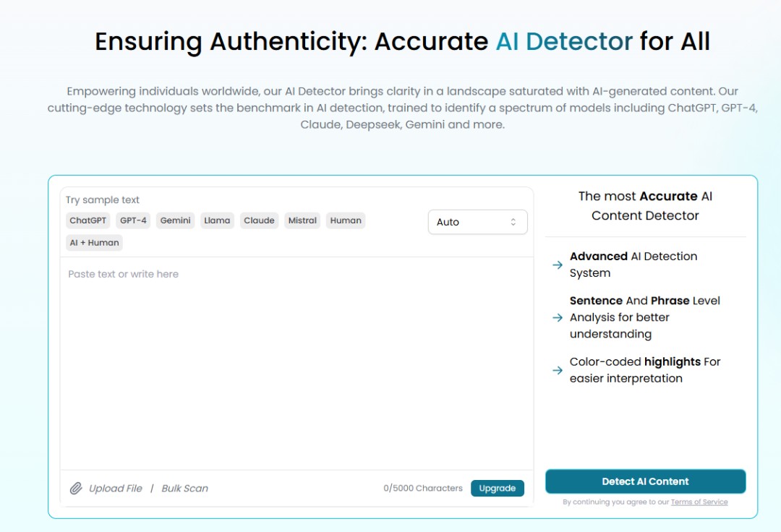Open Bulk Scan mode

click(x=184, y=489)
